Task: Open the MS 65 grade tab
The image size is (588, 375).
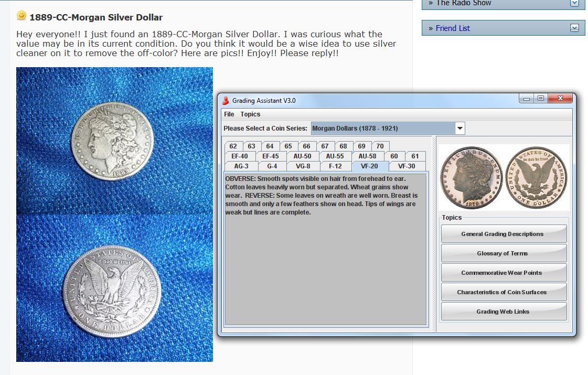Action: (x=288, y=146)
